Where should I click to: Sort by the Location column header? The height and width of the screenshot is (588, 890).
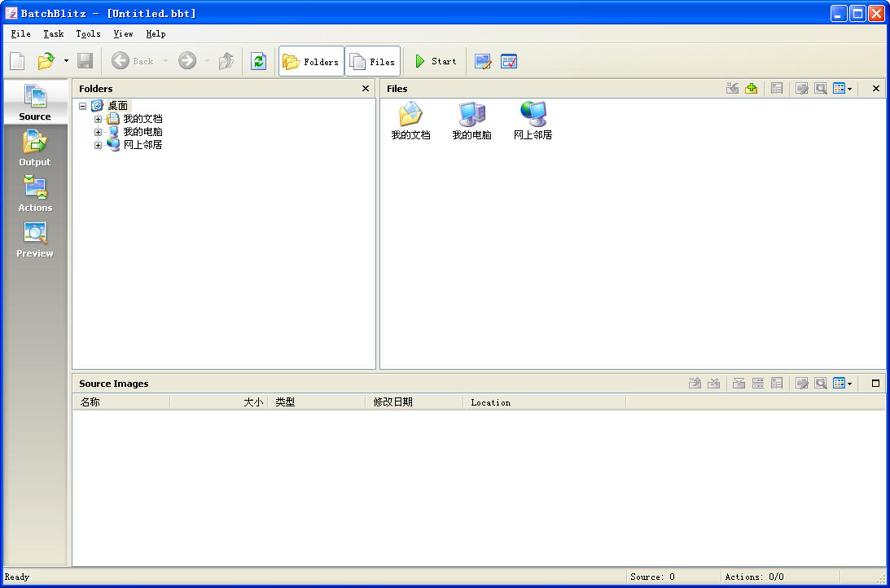[545, 402]
